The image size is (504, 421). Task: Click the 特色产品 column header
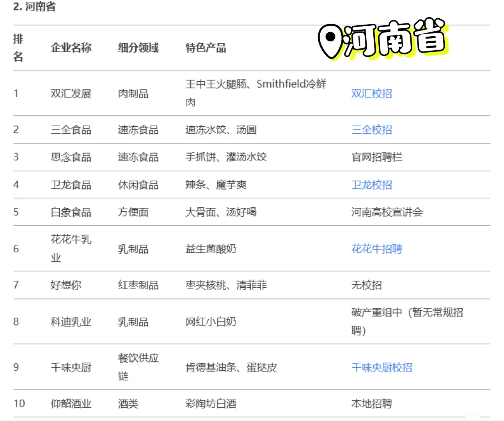(206, 48)
